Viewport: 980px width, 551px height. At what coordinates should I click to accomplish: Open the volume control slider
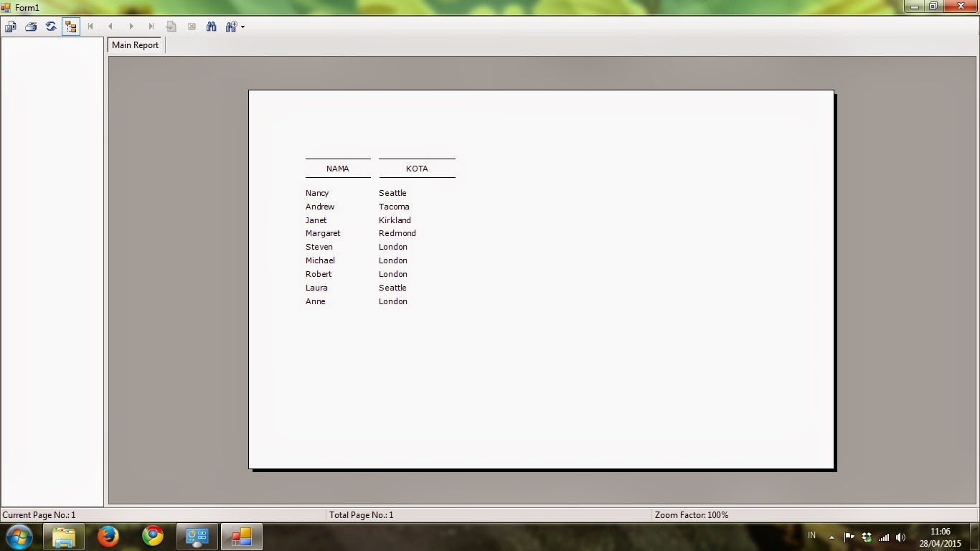901,536
